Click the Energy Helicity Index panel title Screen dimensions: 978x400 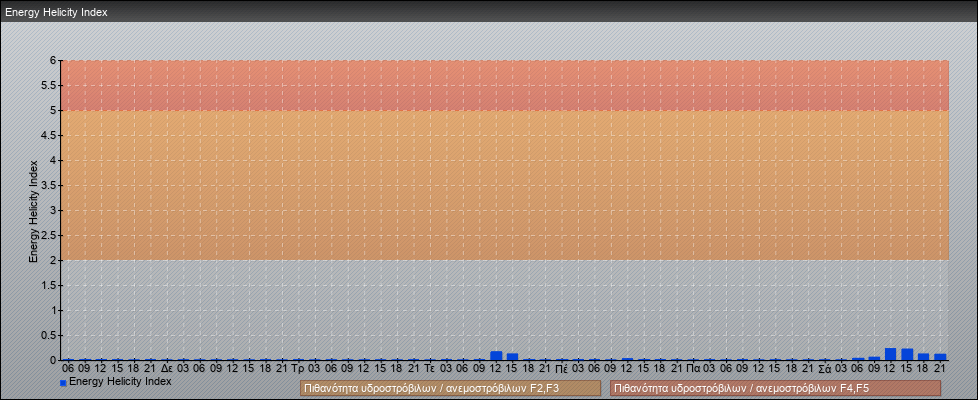click(x=56, y=12)
